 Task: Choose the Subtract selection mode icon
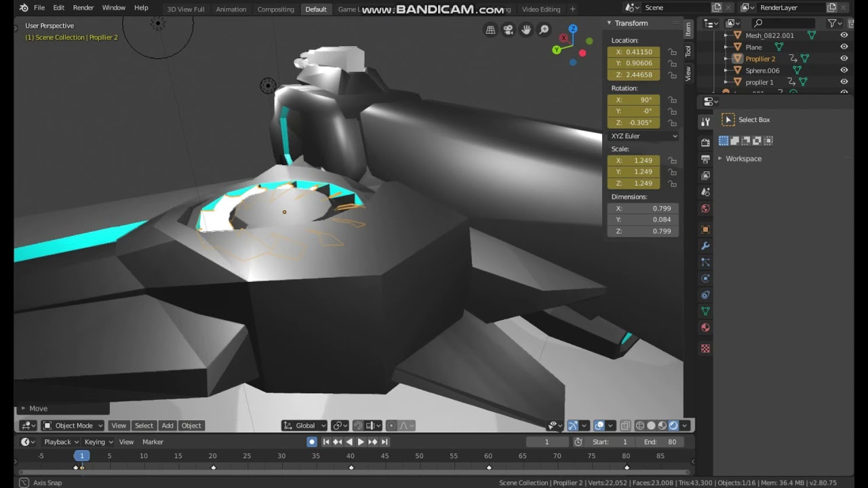pos(746,141)
